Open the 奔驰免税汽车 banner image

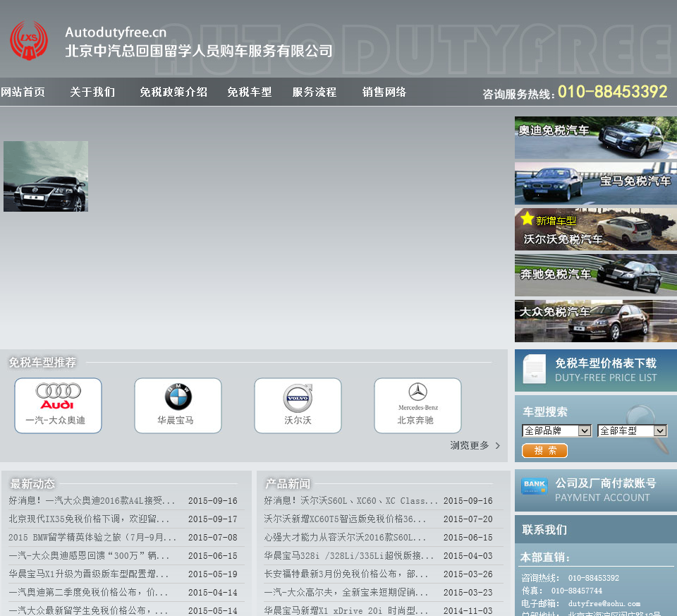tap(595, 275)
